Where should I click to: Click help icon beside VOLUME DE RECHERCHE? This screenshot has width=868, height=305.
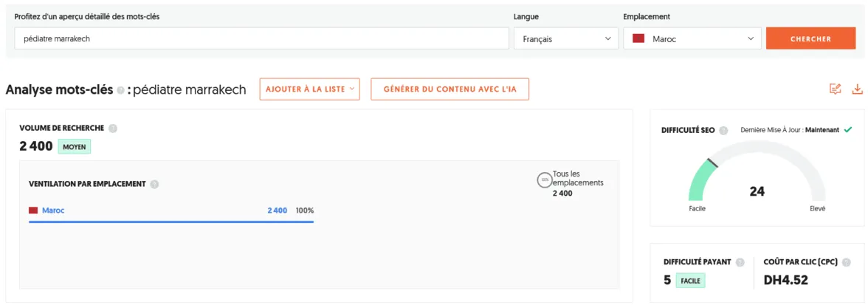113,128
